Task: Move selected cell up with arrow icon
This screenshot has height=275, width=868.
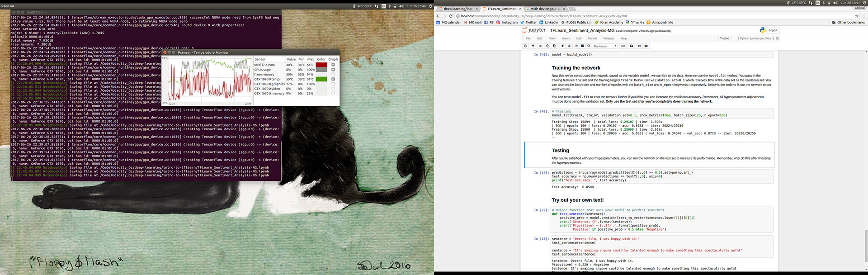Action: click(x=562, y=46)
